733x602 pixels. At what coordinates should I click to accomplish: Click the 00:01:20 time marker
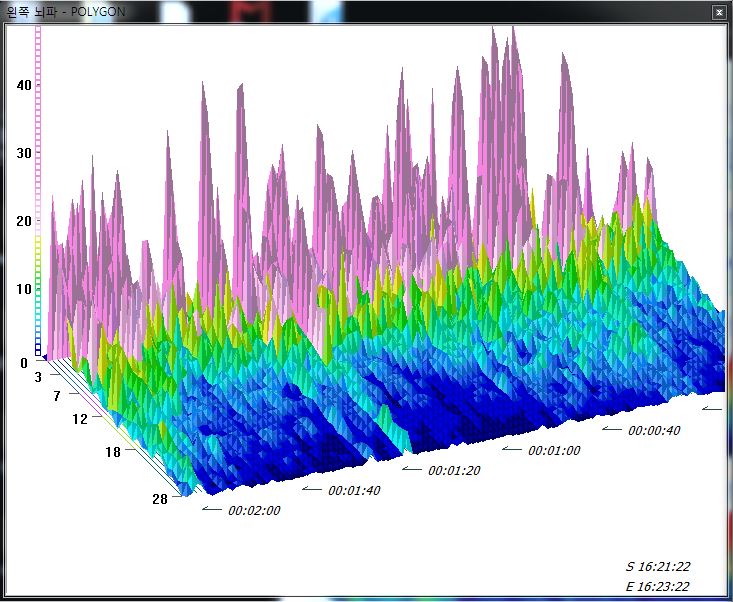[x=454, y=470]
